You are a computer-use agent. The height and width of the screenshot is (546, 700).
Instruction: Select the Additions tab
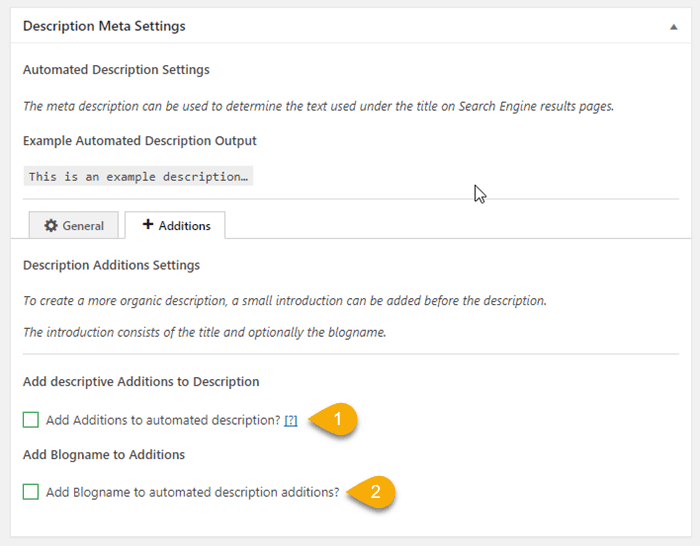coord(175,226)
